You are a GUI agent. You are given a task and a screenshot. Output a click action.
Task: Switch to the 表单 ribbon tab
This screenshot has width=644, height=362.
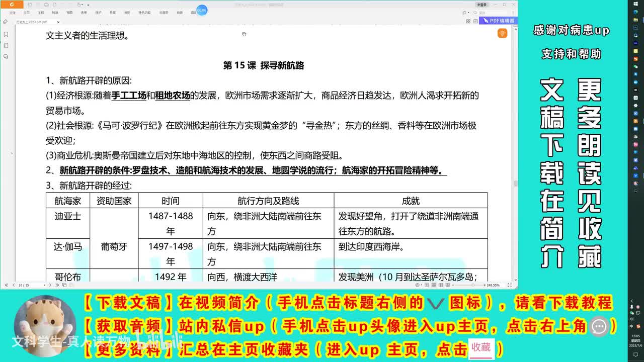84,13
